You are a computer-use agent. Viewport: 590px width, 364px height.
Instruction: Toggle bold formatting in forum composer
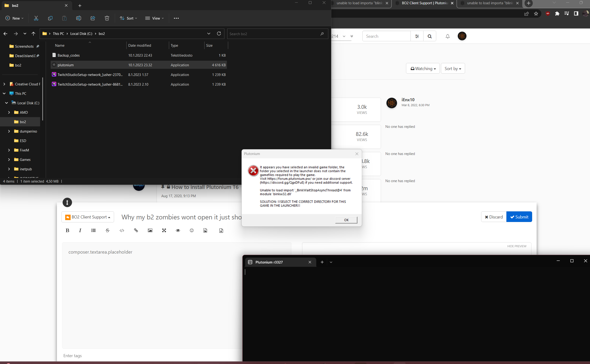click(x=68, y=230)
